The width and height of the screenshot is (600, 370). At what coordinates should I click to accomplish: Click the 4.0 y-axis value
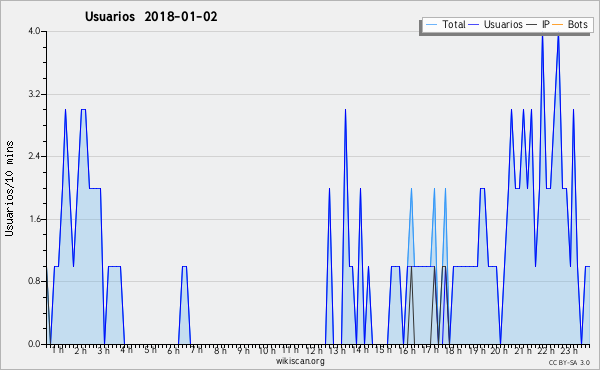(x=34, y=31)
